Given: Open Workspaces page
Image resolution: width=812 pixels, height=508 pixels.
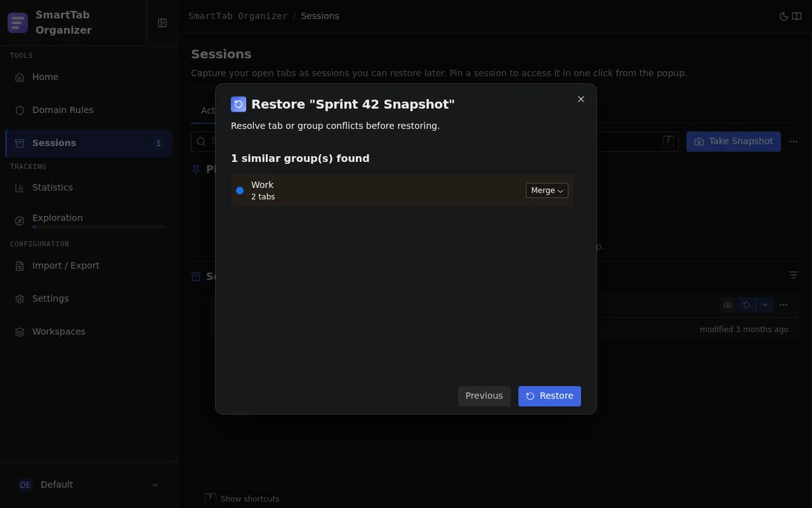Looking at the screenshot, I should [89, 331].
